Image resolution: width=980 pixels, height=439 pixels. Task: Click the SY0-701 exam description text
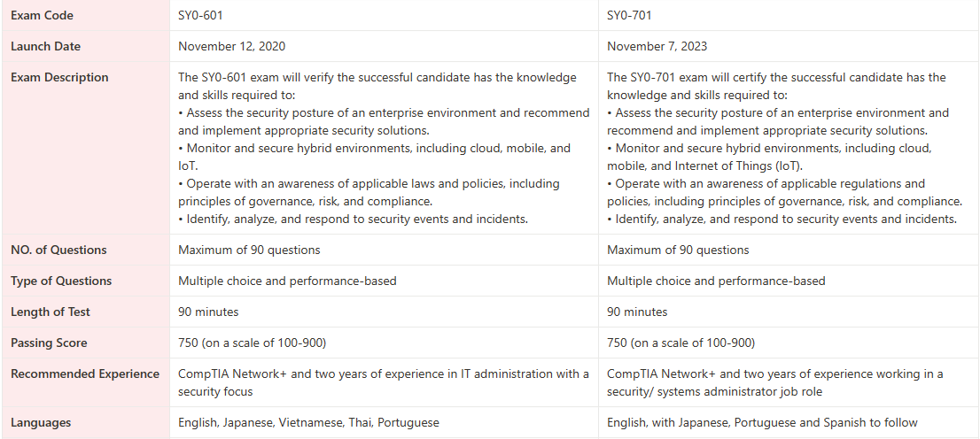click(x=784, y=148)
